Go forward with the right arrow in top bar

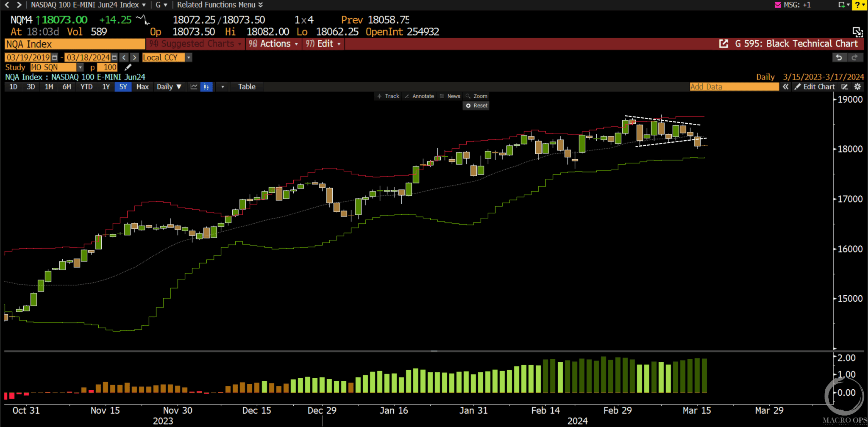click(x=19, y=5)
